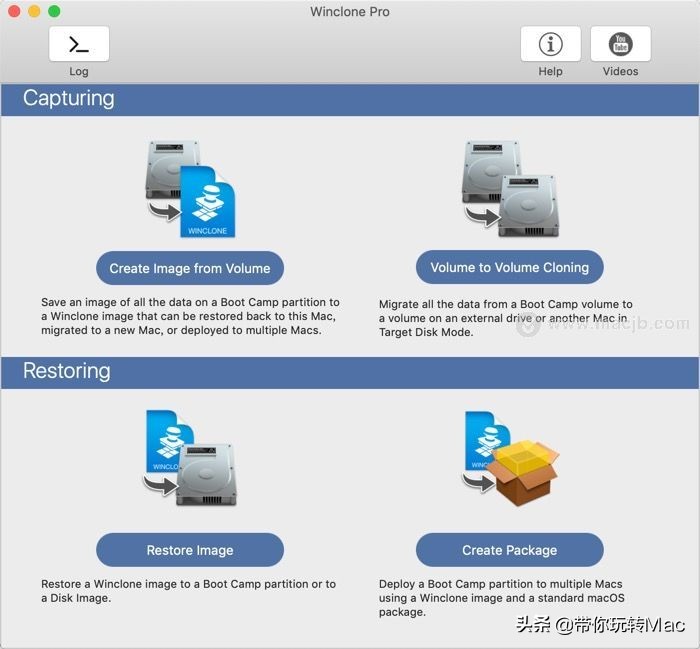Viewport: 700px width, 649px height.
Task: Click the 'Restore a Winclone image' description
Action: point(188,591)
